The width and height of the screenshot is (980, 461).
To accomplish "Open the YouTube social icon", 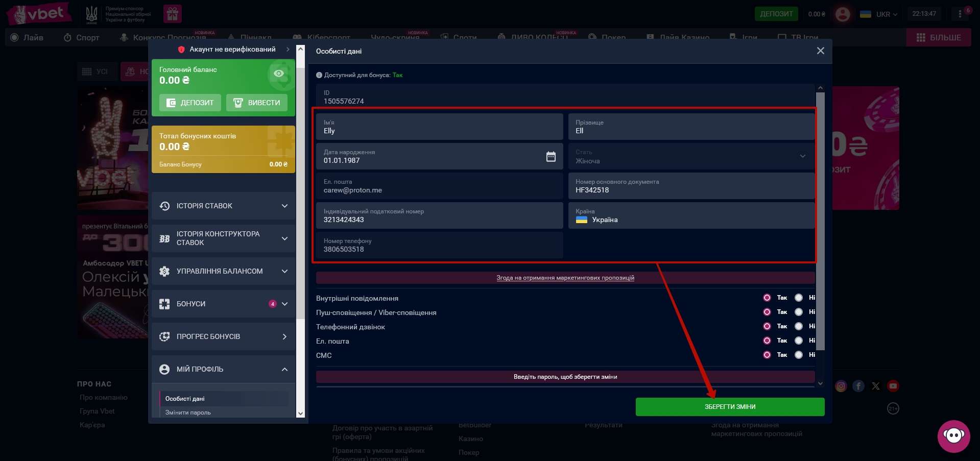I will (893, 386).
